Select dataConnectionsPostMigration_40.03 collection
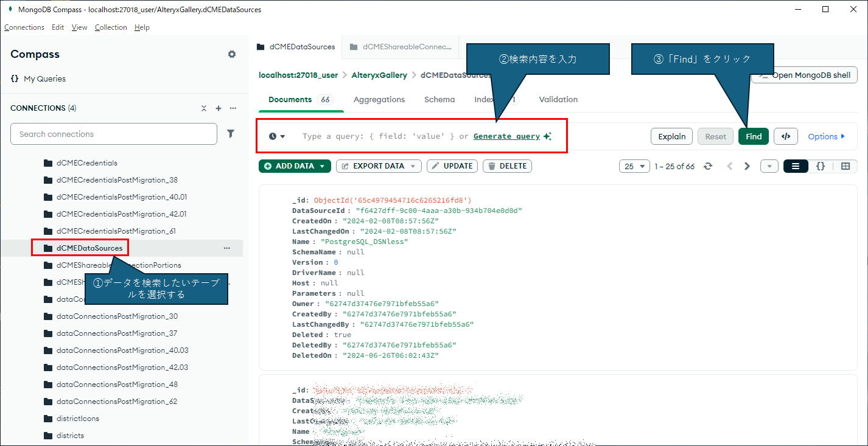868x446 pixels. (122, 350)
